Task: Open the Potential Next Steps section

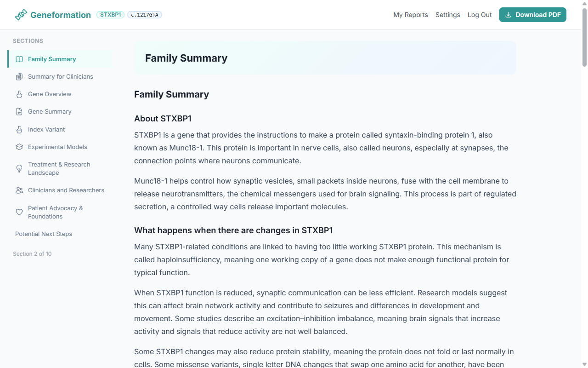Action: point(44,234)
